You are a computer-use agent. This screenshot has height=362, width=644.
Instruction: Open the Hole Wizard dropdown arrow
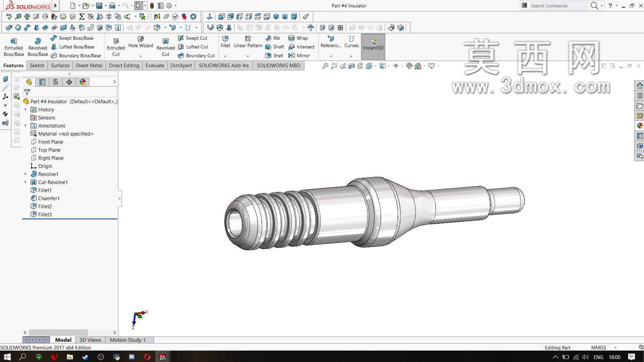pos(141,56)
